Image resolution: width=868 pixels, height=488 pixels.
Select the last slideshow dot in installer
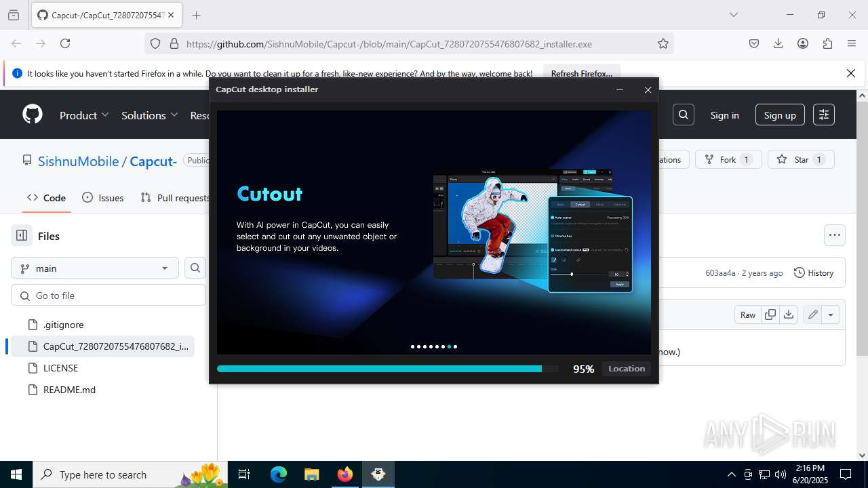click(x=455, y=346)
